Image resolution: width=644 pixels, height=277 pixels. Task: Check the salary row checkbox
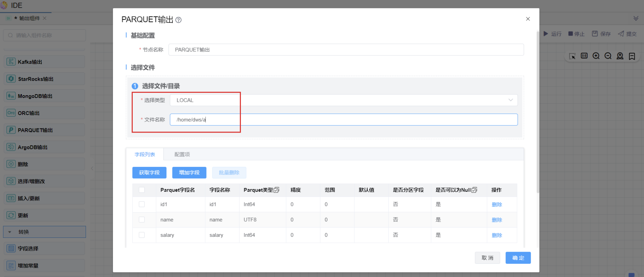[142, 235]
